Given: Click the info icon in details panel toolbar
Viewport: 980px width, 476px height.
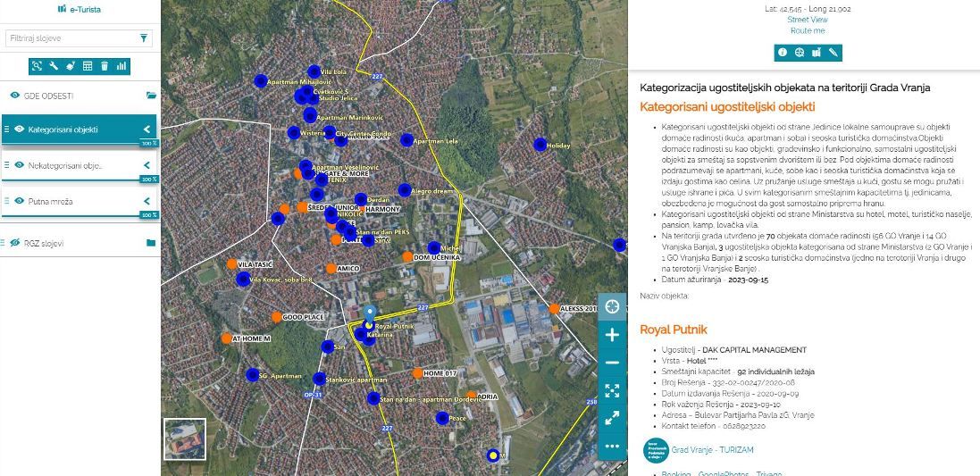Looking at the screenshot, I should coord(783,53).
